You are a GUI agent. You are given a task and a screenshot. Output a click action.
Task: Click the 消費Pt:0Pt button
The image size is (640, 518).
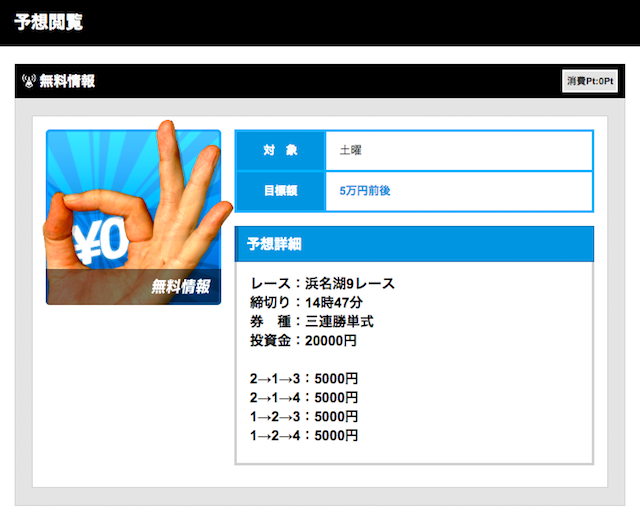pyautogui.click(x=590, y=81)
